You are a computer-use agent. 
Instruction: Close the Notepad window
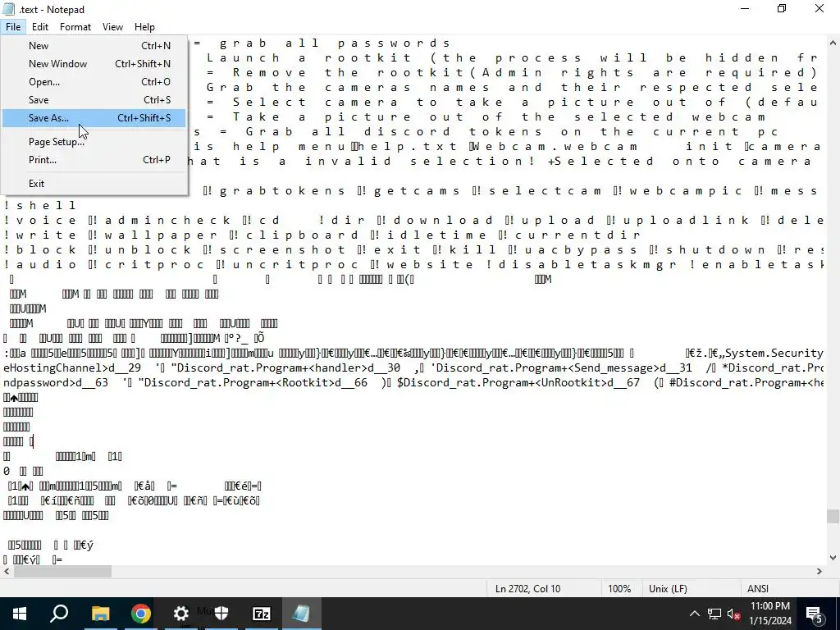tap(819, 9)
